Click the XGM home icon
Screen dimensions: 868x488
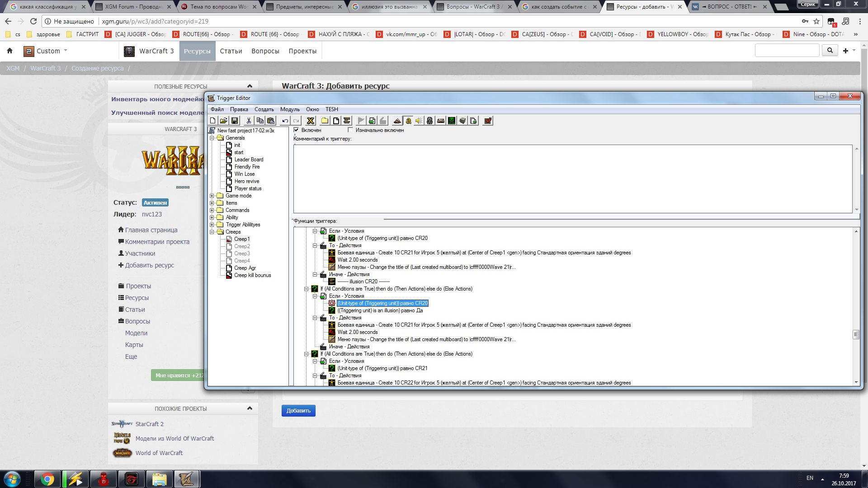click(9, 51)
